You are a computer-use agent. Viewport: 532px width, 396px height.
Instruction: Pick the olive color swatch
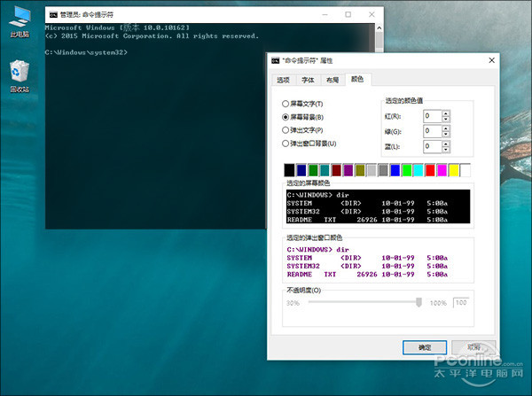360,170
